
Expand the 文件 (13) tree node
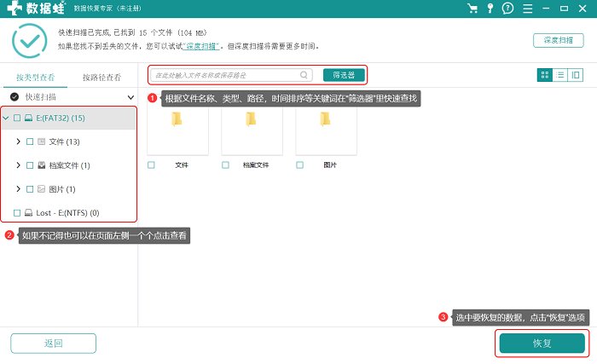(18, 142)
